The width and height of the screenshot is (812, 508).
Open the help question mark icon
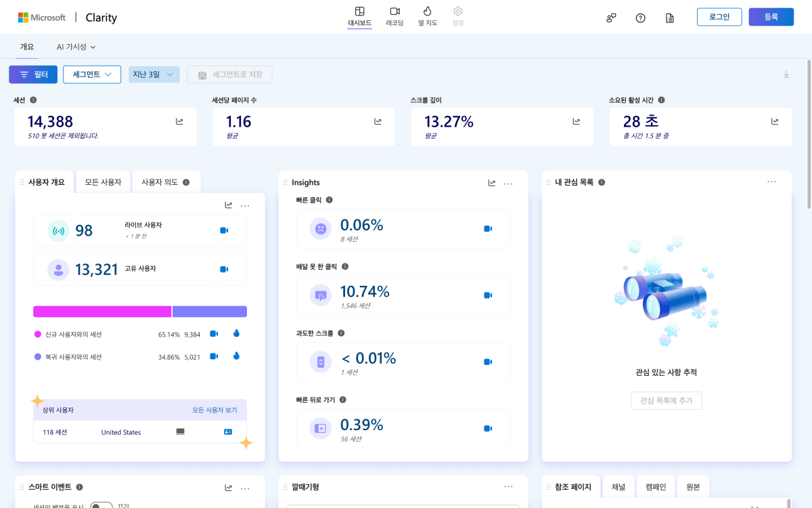[x=640, y=18]
